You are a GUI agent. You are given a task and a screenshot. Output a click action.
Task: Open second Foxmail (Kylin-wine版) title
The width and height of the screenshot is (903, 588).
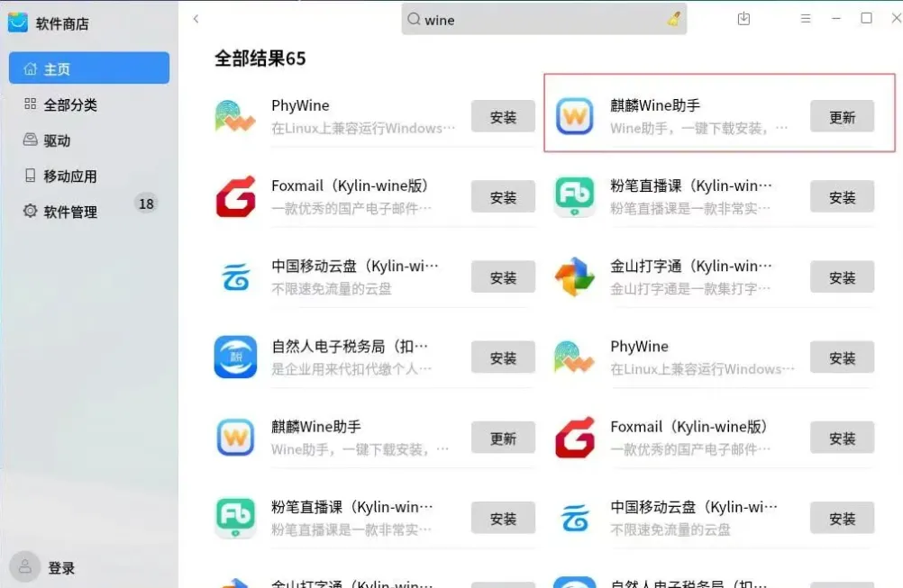(690, 427)
